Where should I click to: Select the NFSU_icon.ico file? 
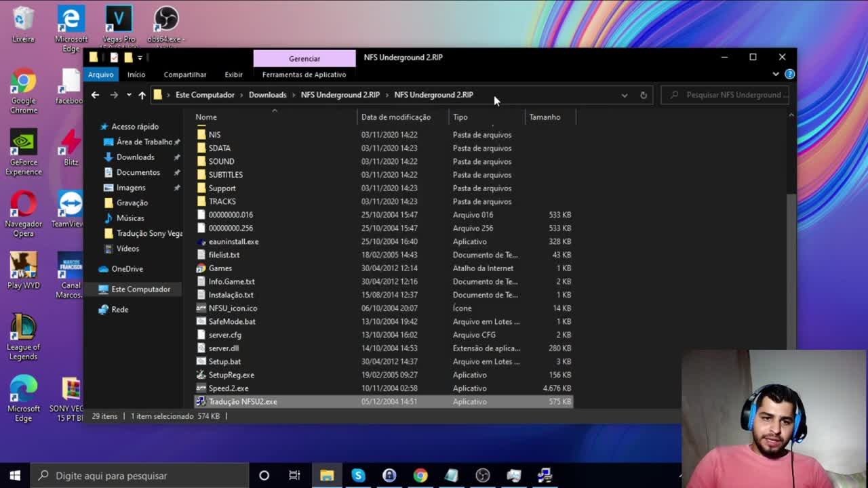point(233,308)
